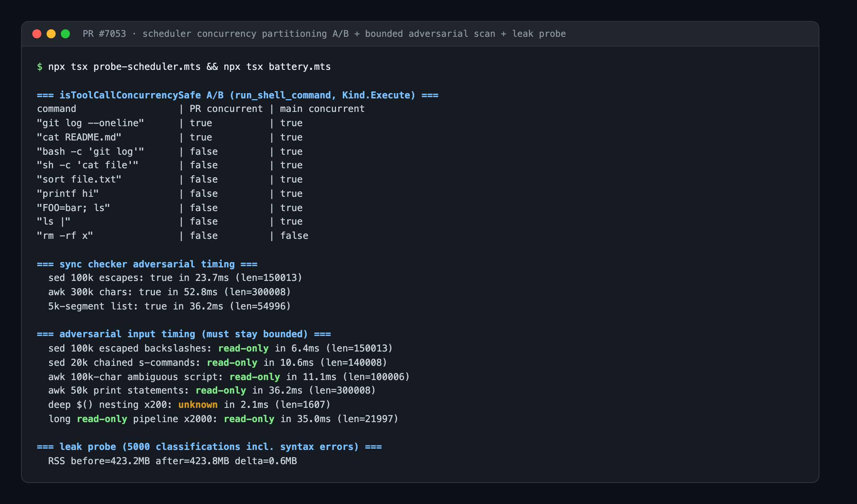Image resolution: width=857 pixels, height=504 pixels.
Task: Click the "awk 50k print statements:" label
Action: click(x=119, y=391)
